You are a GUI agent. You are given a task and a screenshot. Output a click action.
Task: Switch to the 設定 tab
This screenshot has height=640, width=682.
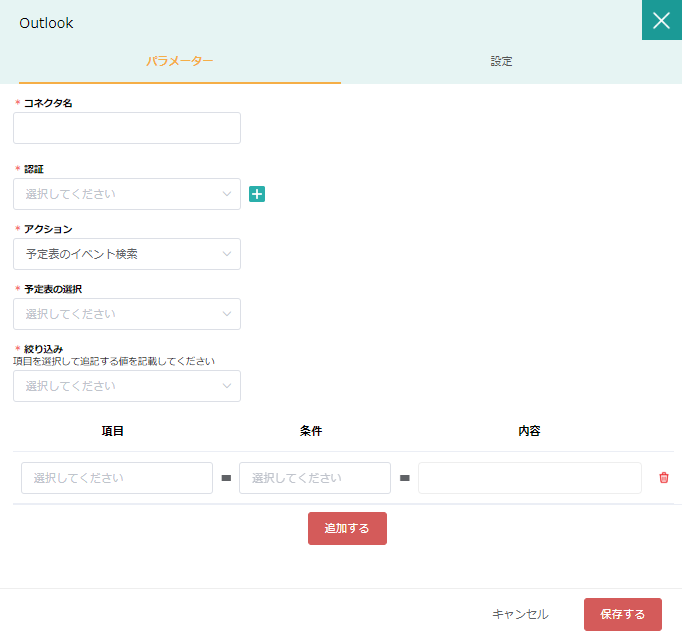(501, 61)
